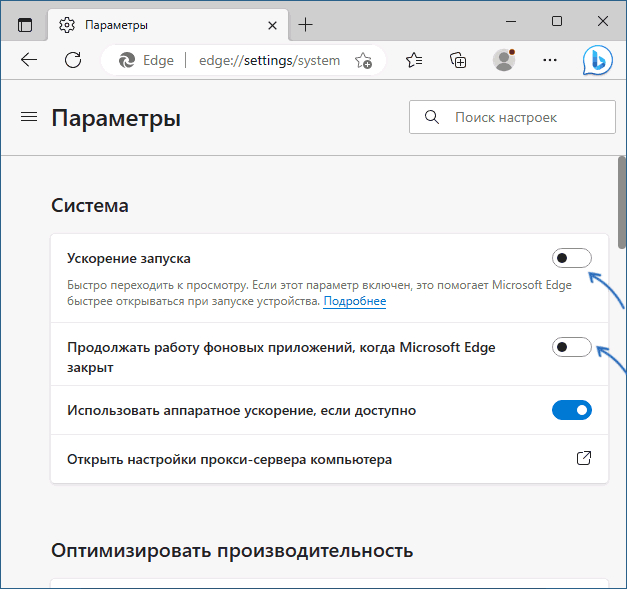Open the Подробнее link
The width and height of the screenshot is (627, 589).
(355, 301)
